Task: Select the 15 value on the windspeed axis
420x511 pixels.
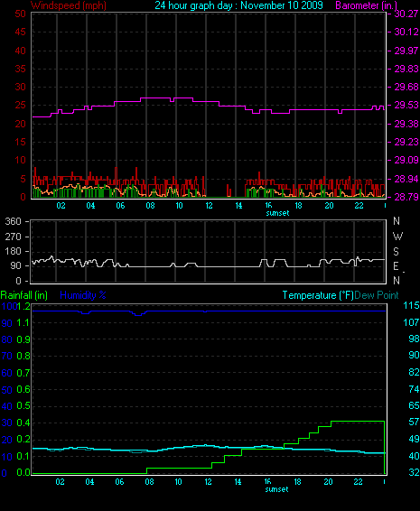Action: click(20, 142)
